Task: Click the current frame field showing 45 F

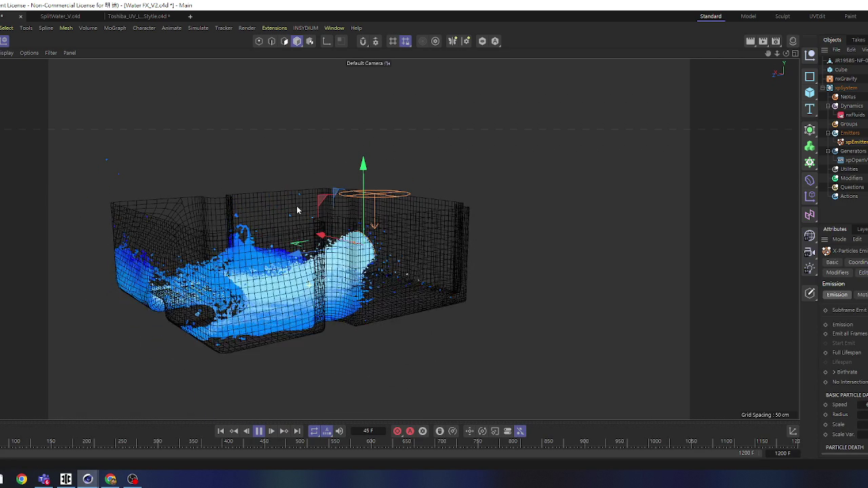Action: click(x=368, y=431)
